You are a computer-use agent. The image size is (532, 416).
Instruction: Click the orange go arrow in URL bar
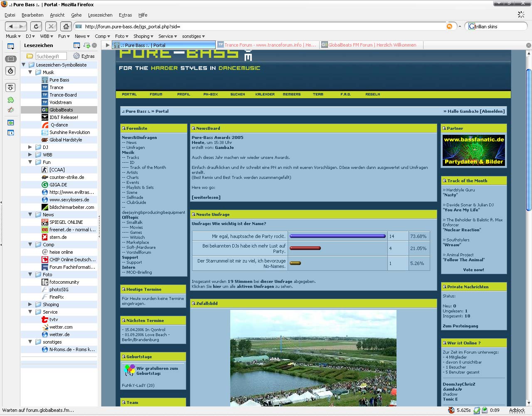click(x=449, y=26)
